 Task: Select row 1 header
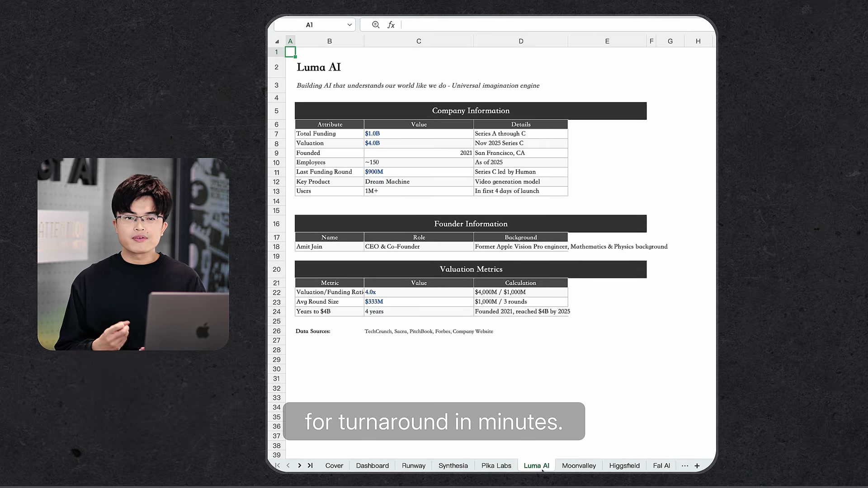pos(276,52)
